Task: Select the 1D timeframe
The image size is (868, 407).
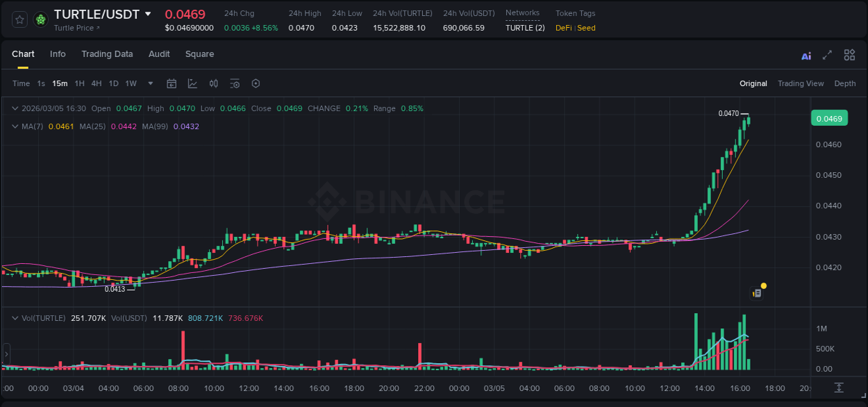Action: 113,83
